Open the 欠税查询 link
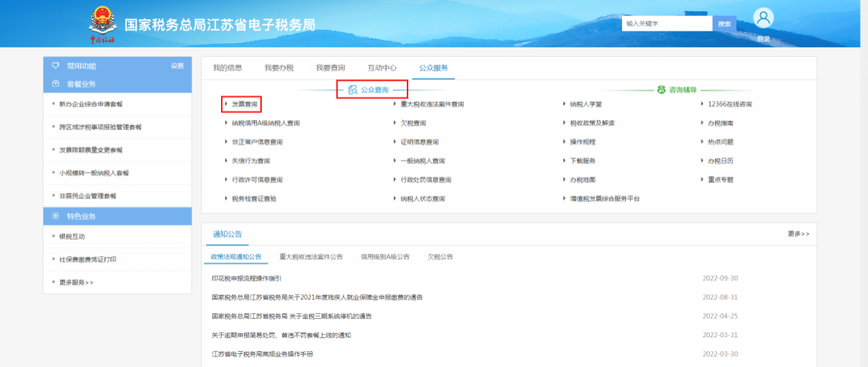This screenshot has width=868, height=367. [x=413, y=123]
